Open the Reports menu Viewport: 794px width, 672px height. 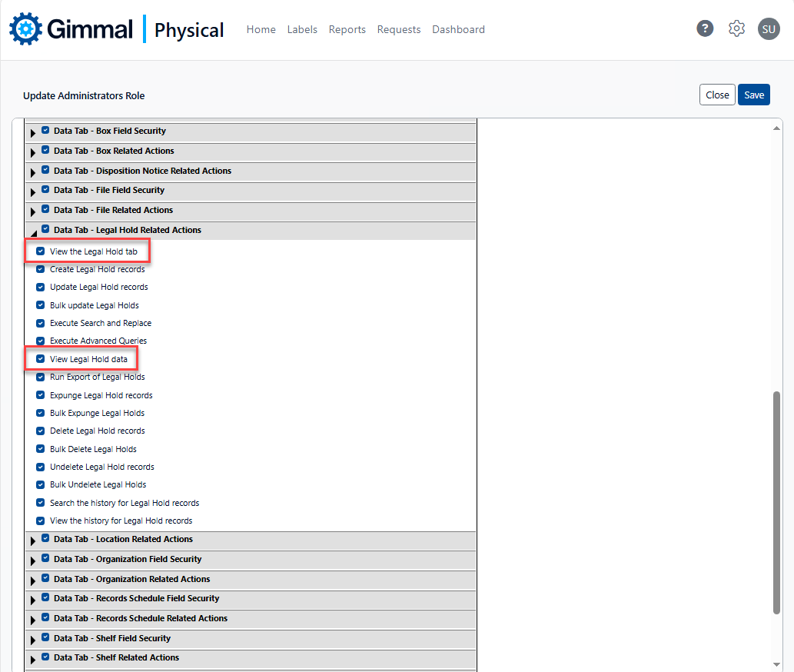pos(347,29)
